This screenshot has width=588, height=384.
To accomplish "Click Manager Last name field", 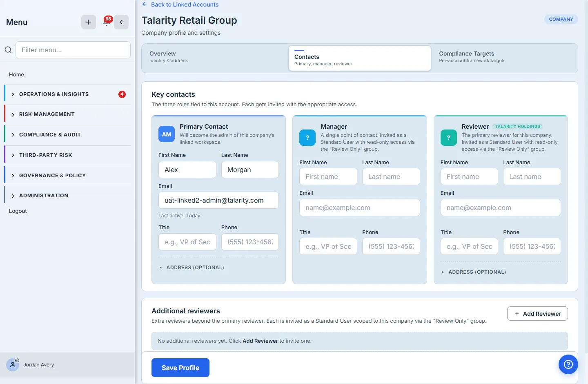I will 391,176.
